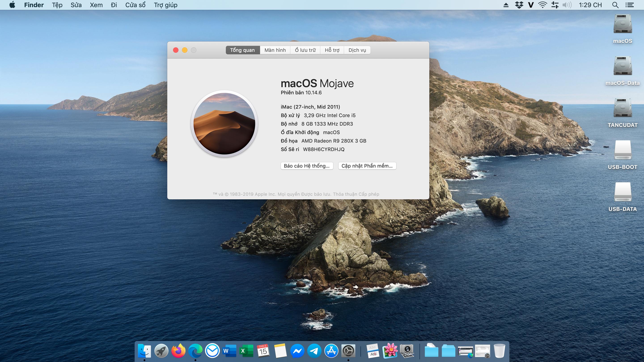Open the Đi menu
The height and width of the screenshot is (362, 644).
click(114, 5)
